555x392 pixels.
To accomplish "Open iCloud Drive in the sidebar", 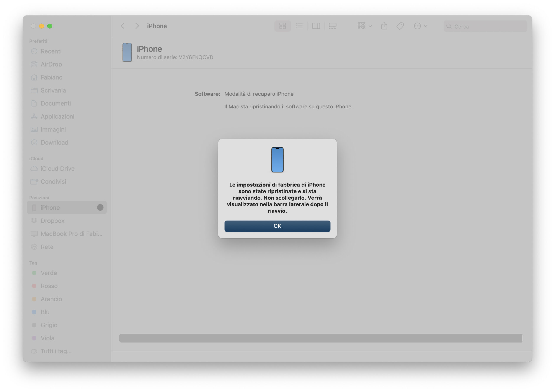I will coord(57,168).
